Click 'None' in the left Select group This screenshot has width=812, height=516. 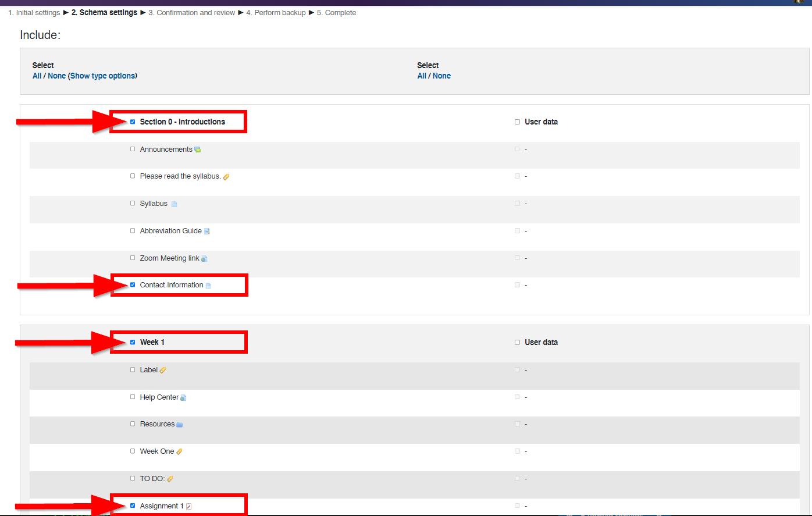[56, 76]
